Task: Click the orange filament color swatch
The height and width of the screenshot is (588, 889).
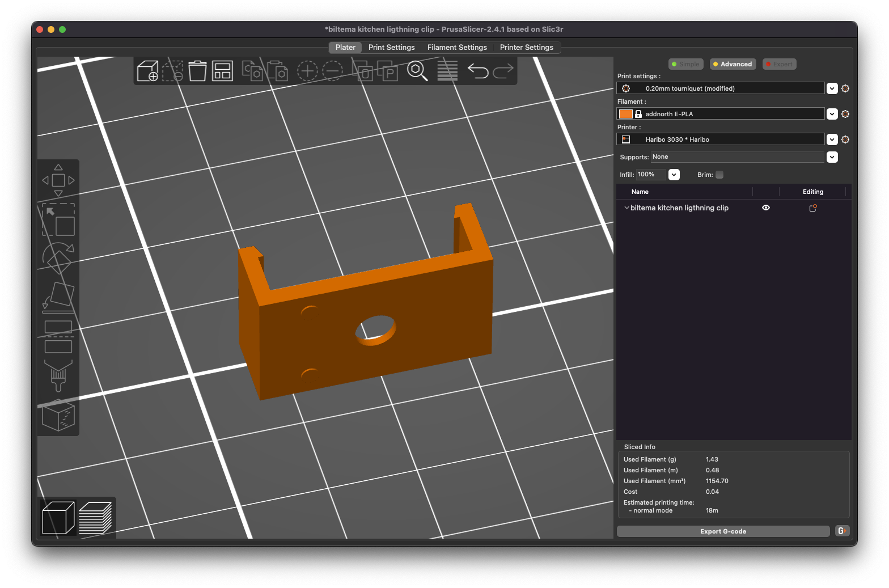Action: point(626,114)
